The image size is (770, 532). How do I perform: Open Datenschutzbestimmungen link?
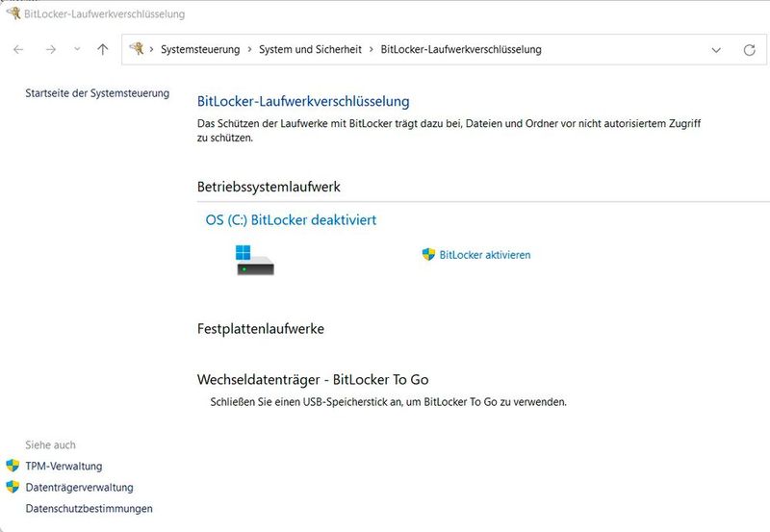[89, 509]
